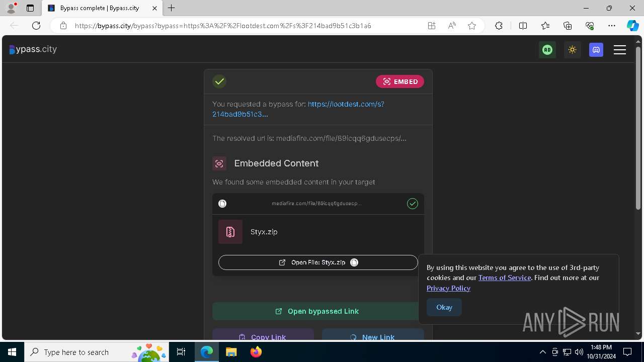Open the Favorites list
Image resolution: width=644 pixels, height=362 pixels.
tap(545, 26)
